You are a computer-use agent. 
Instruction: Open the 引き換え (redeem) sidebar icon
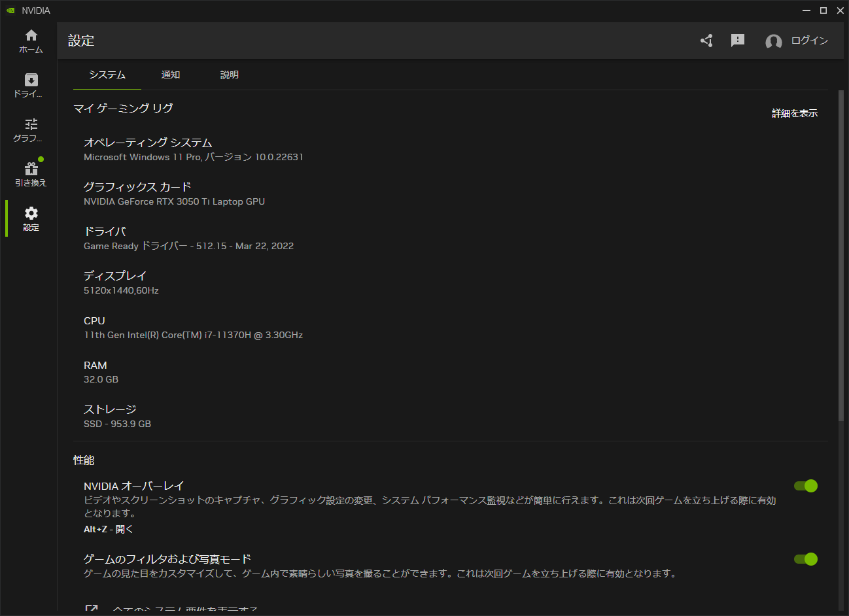30,169
